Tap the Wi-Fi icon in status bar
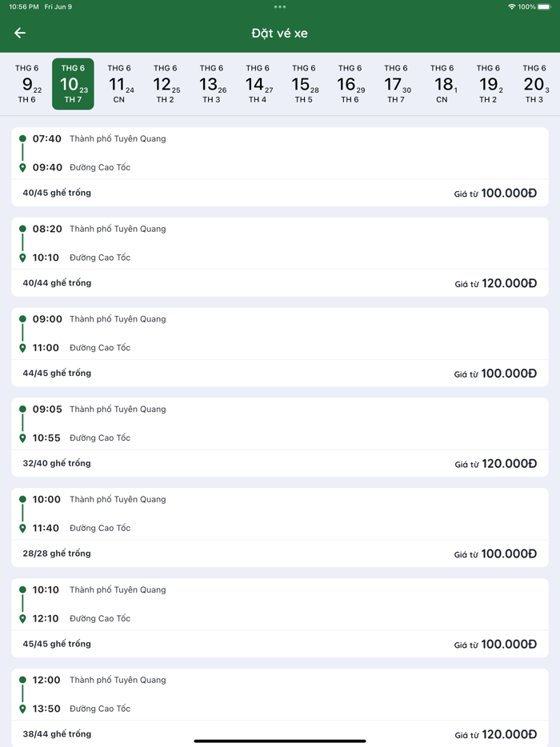The height and width of the screenshot is (747, 560). click(512, 6)
